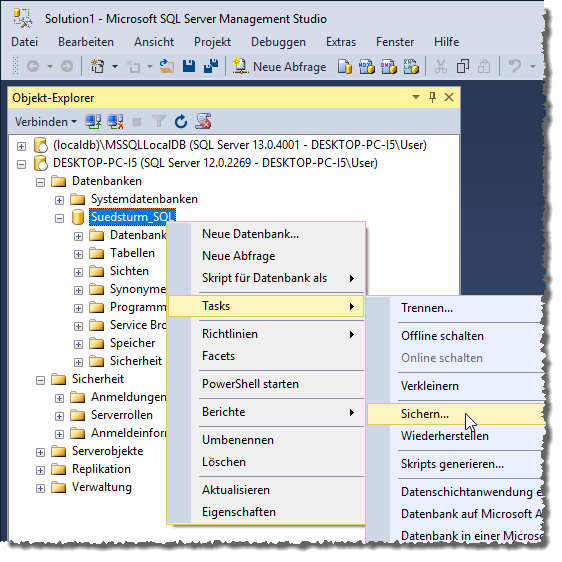The width and height of the screenshot is (562, 562).
Task: Expand the Systemdatenbanken folder
Action: coord(59,200)
